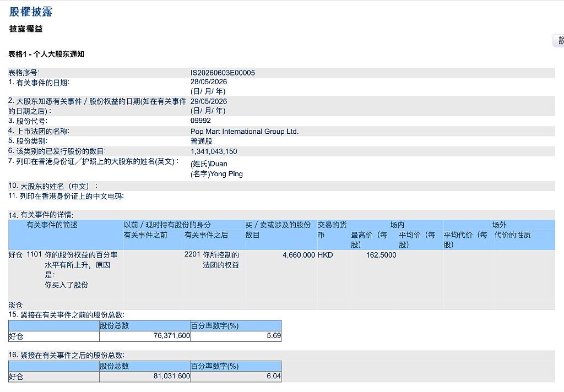The image size is (564, 392).
Task: Select percentage after event 6.04
Action: click(274, 376)
